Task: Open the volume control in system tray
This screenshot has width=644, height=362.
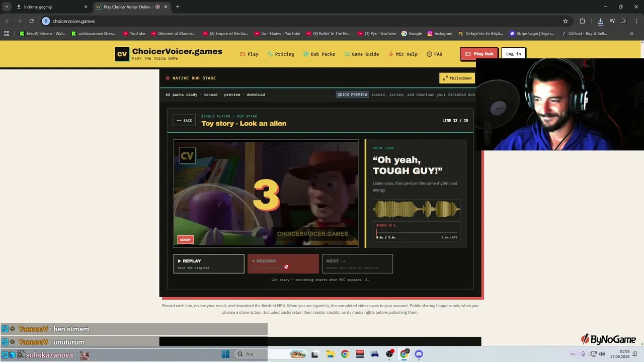Action: pyautogui.click(x=602, y=354)
